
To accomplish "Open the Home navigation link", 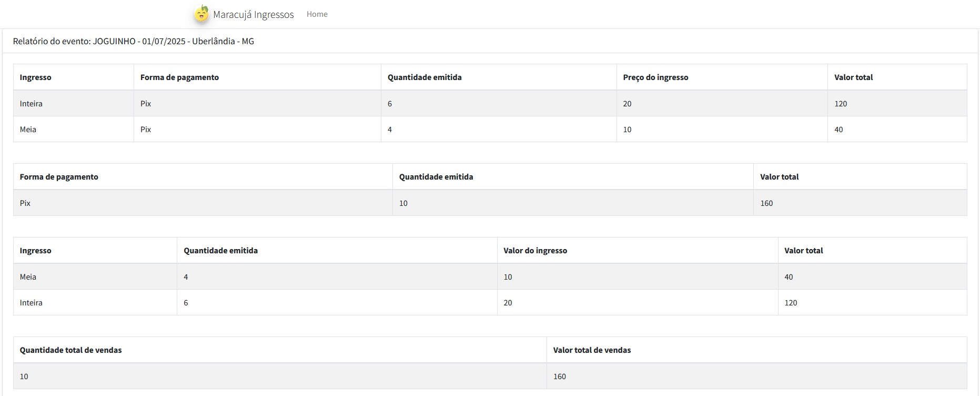I will coord(317,14).
